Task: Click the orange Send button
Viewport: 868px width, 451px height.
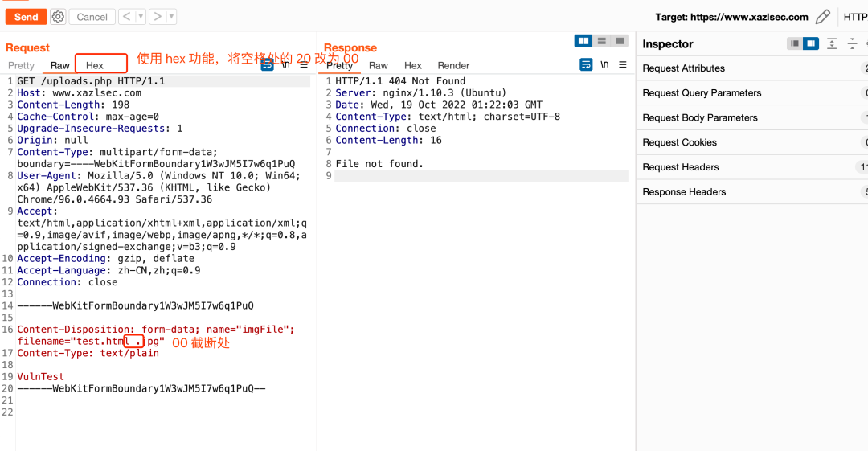Action: pyautogui.click(x=26, y=17)
